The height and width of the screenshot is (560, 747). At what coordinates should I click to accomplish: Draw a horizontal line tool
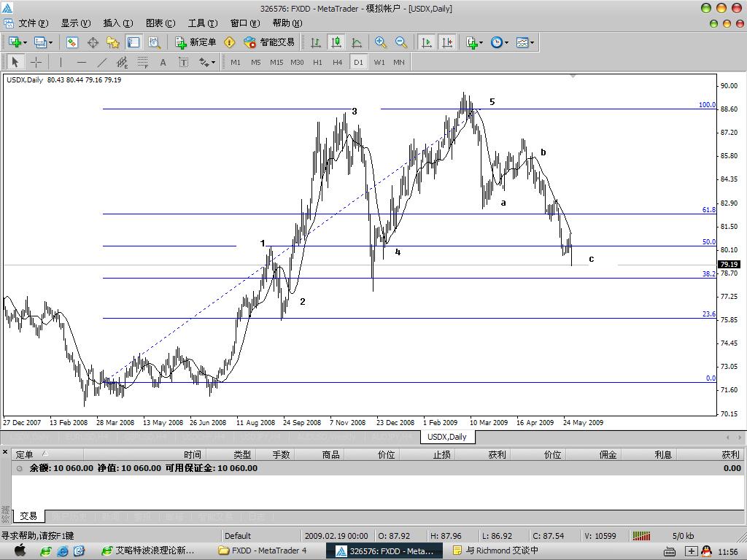(x=81, y=62)
